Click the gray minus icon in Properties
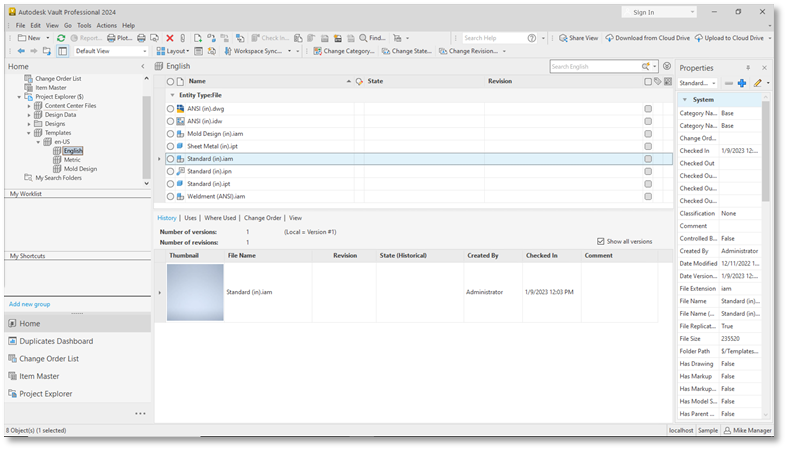The height and width of the screenshot is (450, 787). [729, 83]
